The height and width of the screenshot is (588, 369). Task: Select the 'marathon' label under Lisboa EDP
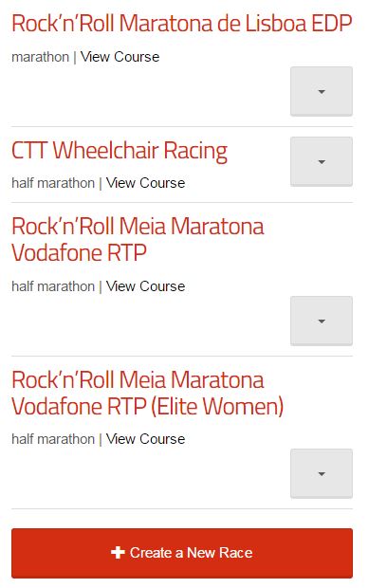tap(41, 57)
